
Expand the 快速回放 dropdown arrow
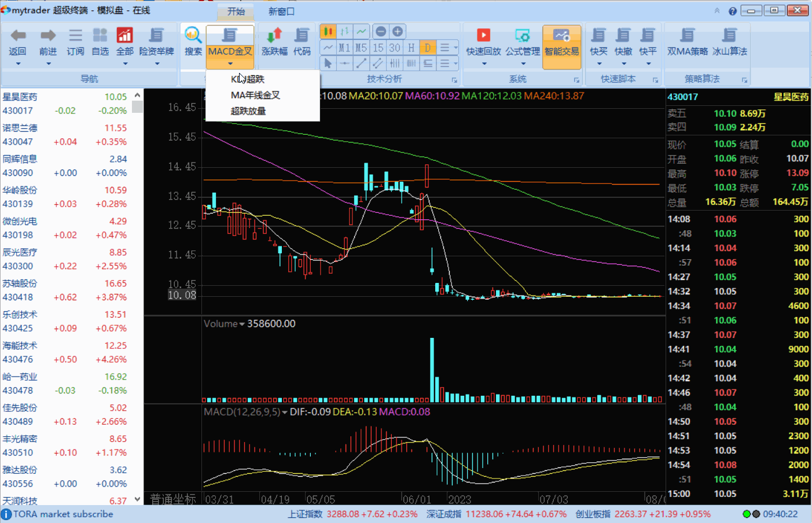point(483,64)
